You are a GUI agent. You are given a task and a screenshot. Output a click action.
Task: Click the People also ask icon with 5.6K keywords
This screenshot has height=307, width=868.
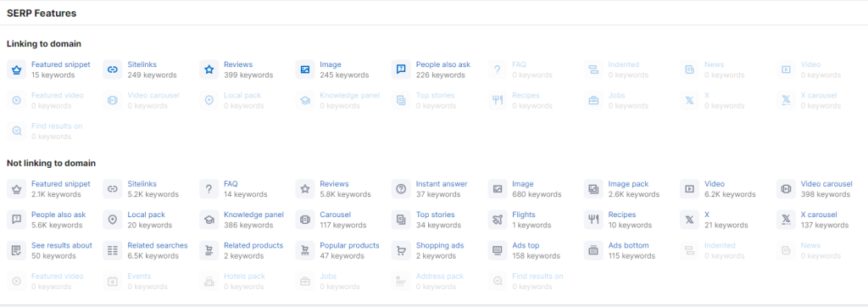[17, 220]
